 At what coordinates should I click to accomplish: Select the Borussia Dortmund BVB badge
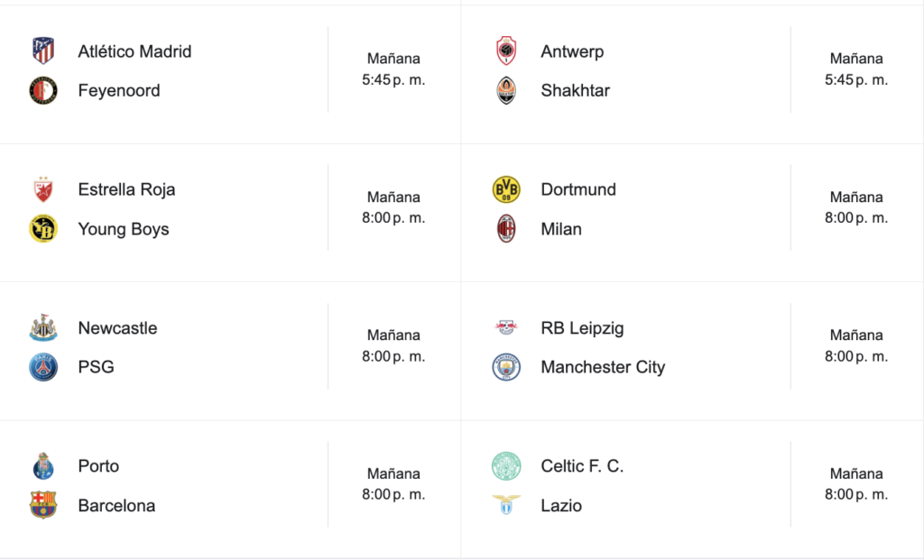tap(506, 189)
